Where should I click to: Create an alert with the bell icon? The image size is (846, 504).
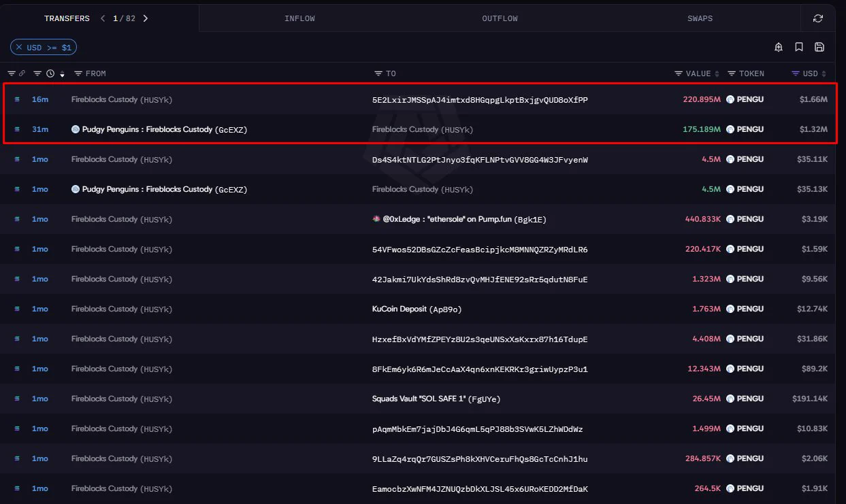[x=779, y=47]
